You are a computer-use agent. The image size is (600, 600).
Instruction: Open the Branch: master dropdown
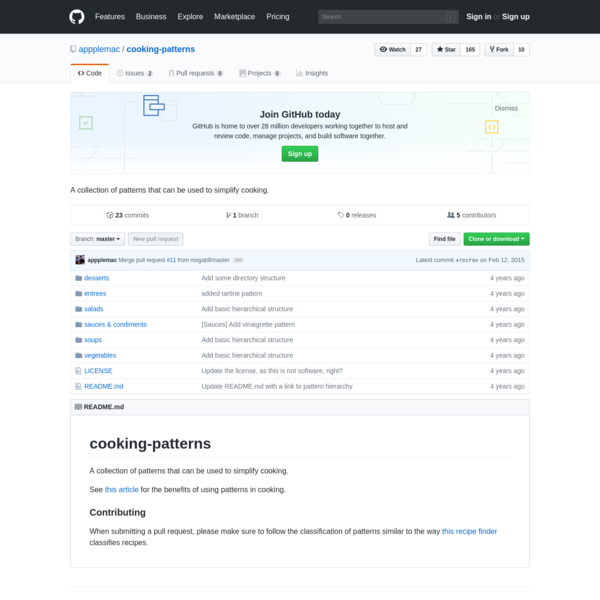point(97,239)
